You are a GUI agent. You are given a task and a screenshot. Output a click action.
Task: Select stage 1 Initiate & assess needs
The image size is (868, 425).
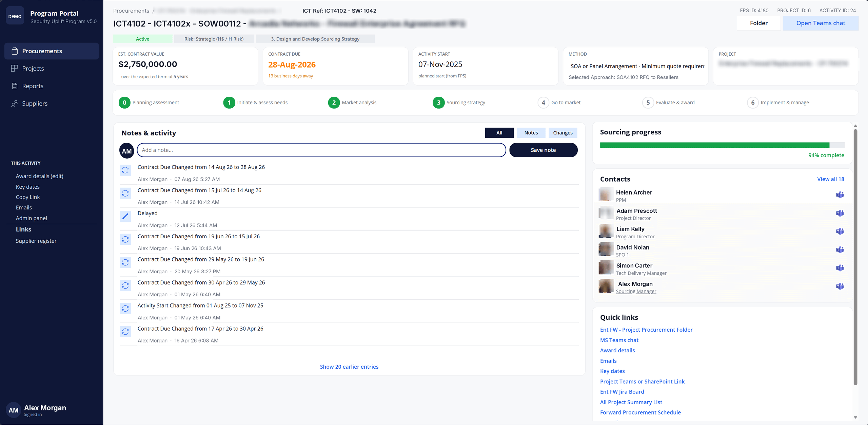(255, 103)
